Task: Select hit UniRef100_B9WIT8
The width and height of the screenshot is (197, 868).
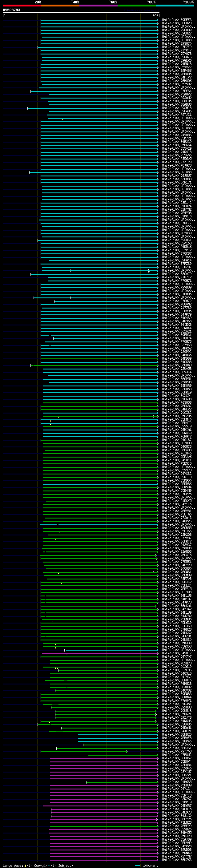Action: [x=176, y=477]
